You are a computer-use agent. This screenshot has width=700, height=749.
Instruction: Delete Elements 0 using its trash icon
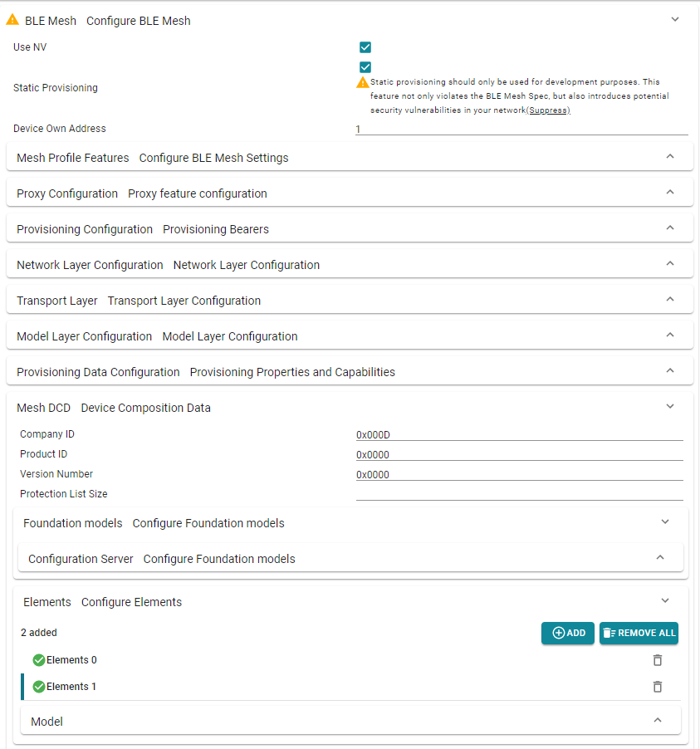click(657, 660)
